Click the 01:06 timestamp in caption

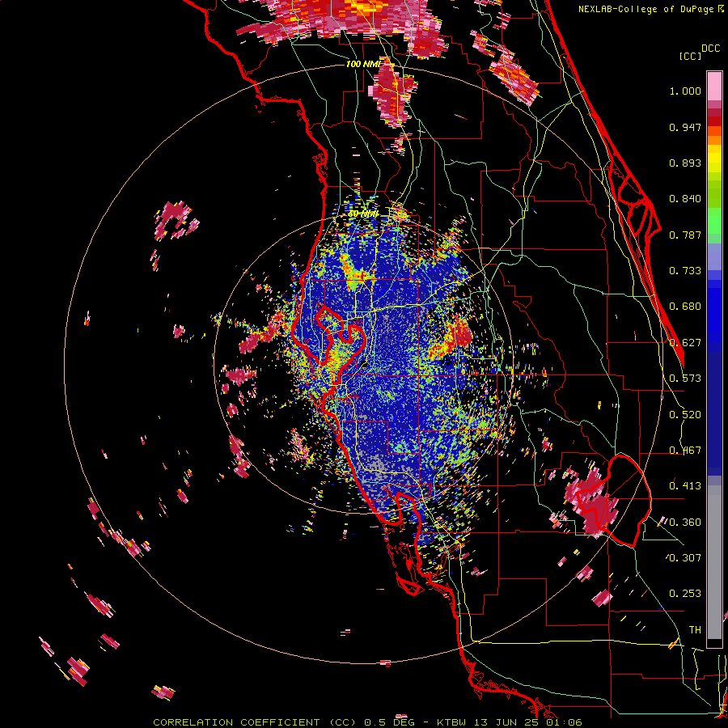(x=564, y=722)
